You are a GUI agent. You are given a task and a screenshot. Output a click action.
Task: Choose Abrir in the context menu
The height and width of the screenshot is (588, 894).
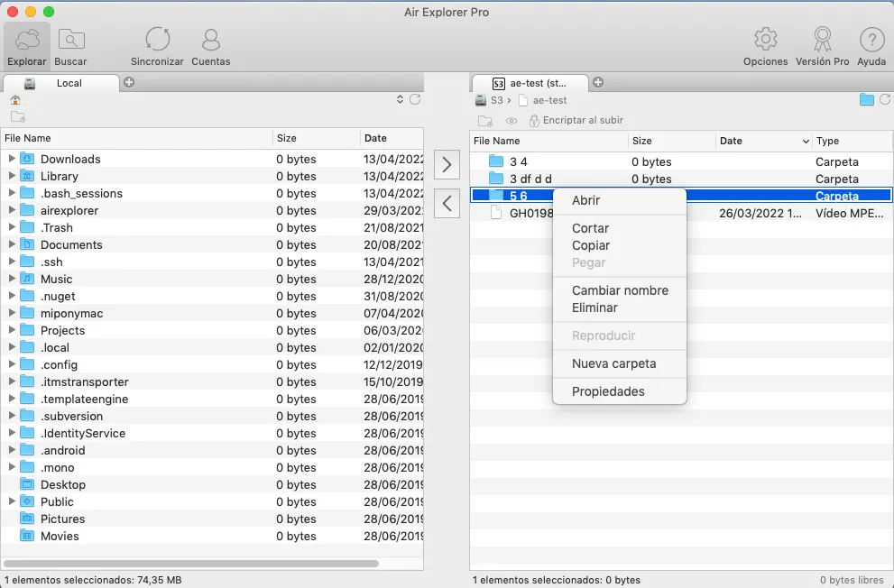point(620,200)
